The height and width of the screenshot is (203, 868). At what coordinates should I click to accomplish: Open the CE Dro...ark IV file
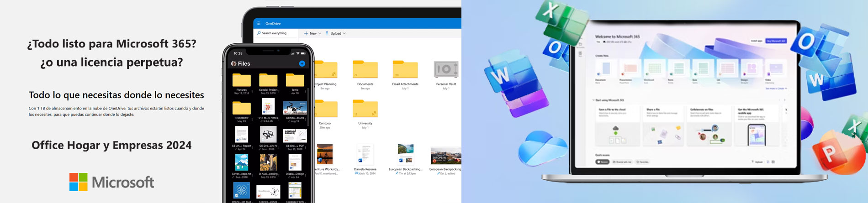[268, 135]
